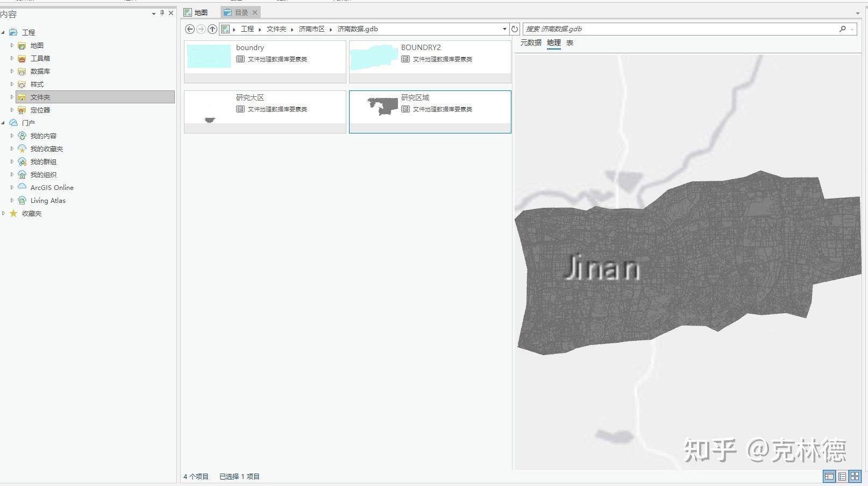Refresh the geodatabase view with the refresh icon
This screenshot has height=486, width=868.
[x=515, y=29]
